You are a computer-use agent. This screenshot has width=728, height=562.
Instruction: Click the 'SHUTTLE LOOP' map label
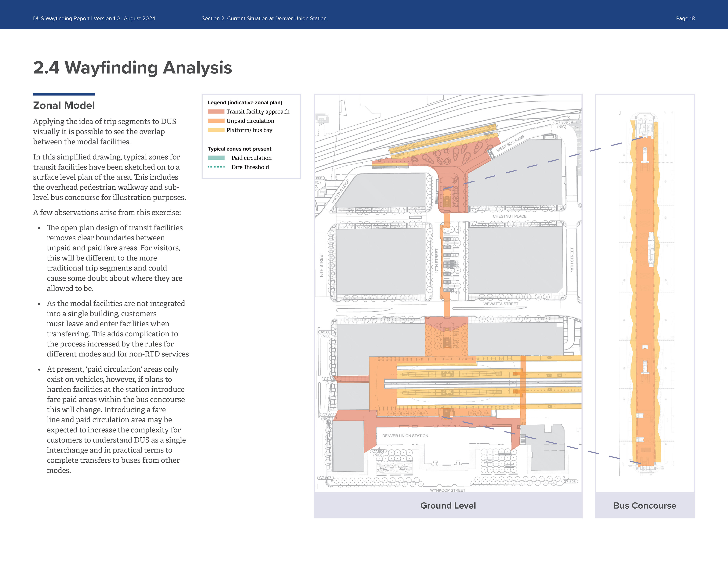pyautogui.click(x=340, y=192)
